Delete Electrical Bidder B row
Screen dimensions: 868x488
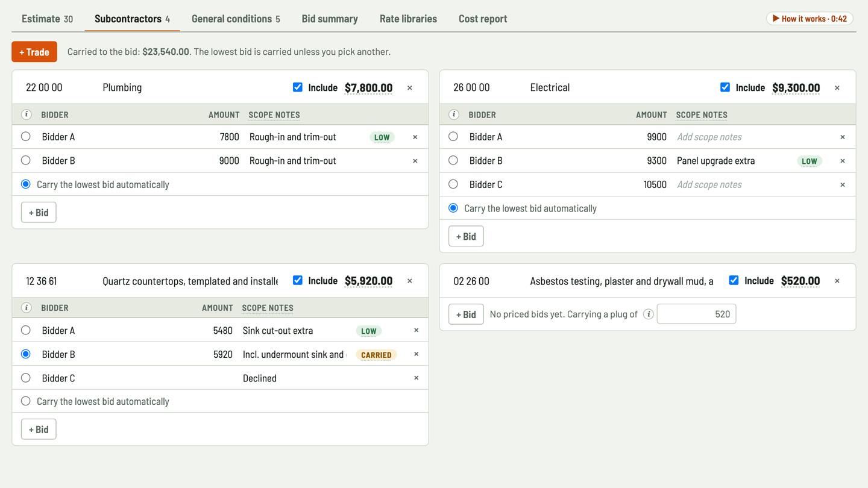tap(843, 161)
